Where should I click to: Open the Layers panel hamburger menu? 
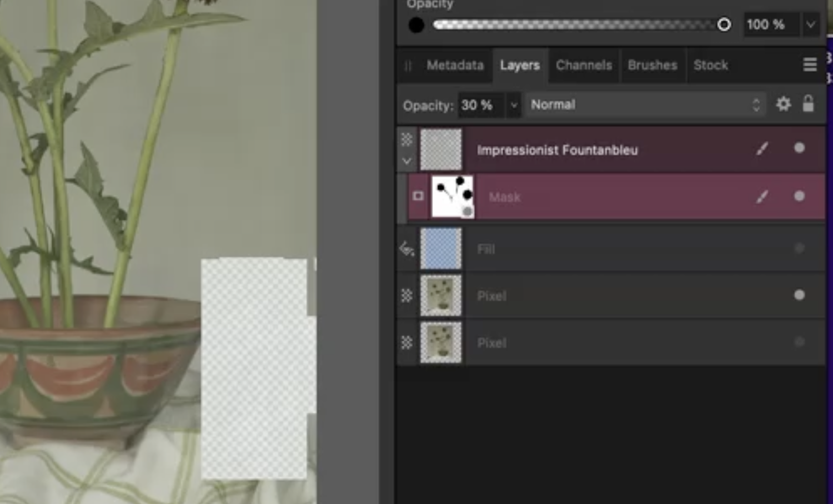(x=809, y=65)
